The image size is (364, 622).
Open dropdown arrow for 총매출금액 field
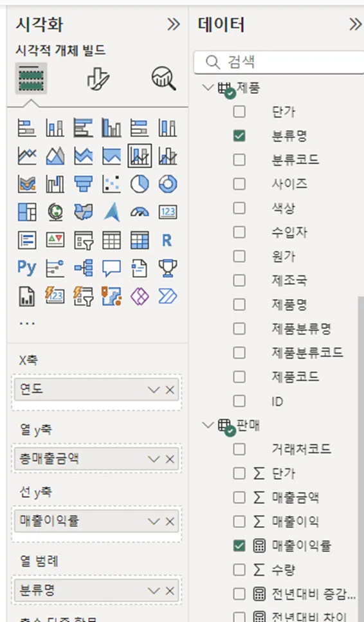154,459
